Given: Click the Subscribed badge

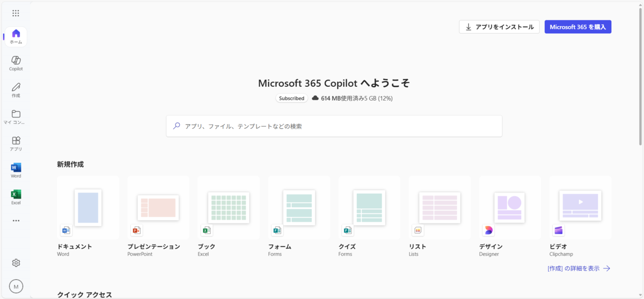Looking at the screenshot, I should pyautogui.click(x=292, y=98).
